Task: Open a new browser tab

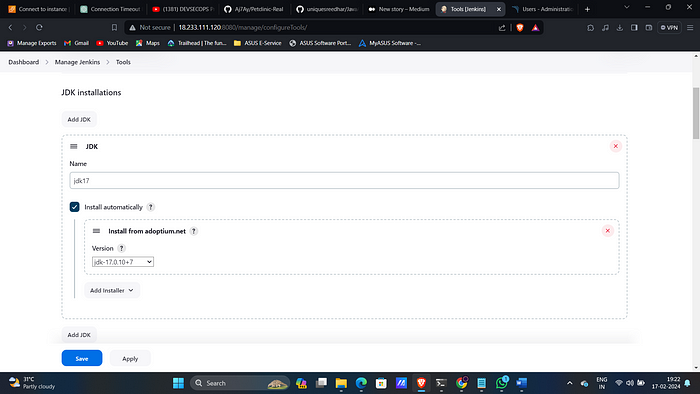Action: pos(588,9)
